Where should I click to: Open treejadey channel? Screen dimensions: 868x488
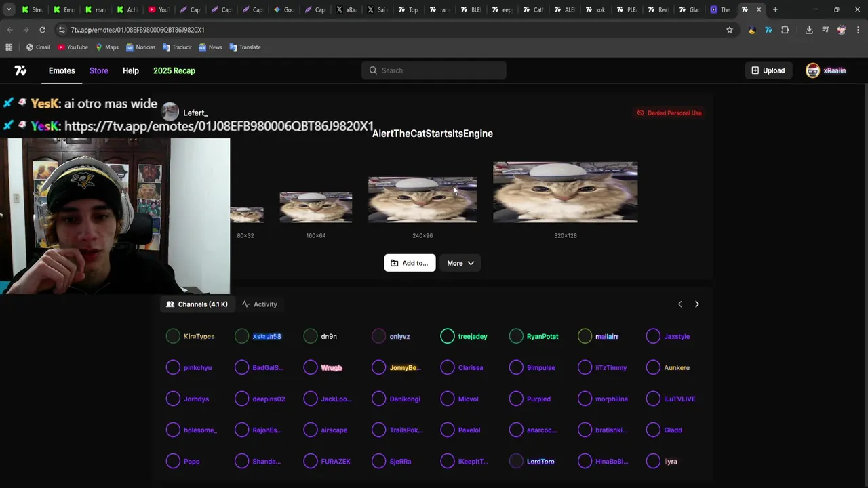(x=464, y=336)
